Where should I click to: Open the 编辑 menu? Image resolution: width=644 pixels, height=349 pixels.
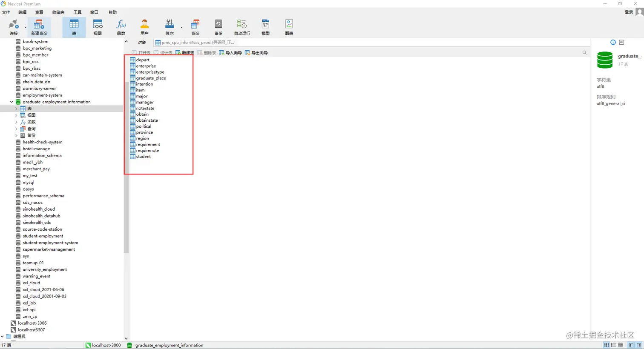click(x=23, y=12)
